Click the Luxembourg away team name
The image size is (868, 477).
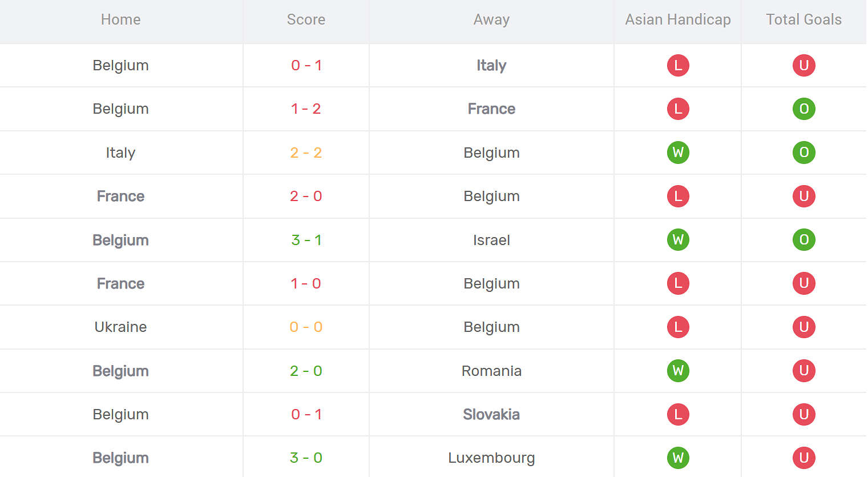click(491, 458)
